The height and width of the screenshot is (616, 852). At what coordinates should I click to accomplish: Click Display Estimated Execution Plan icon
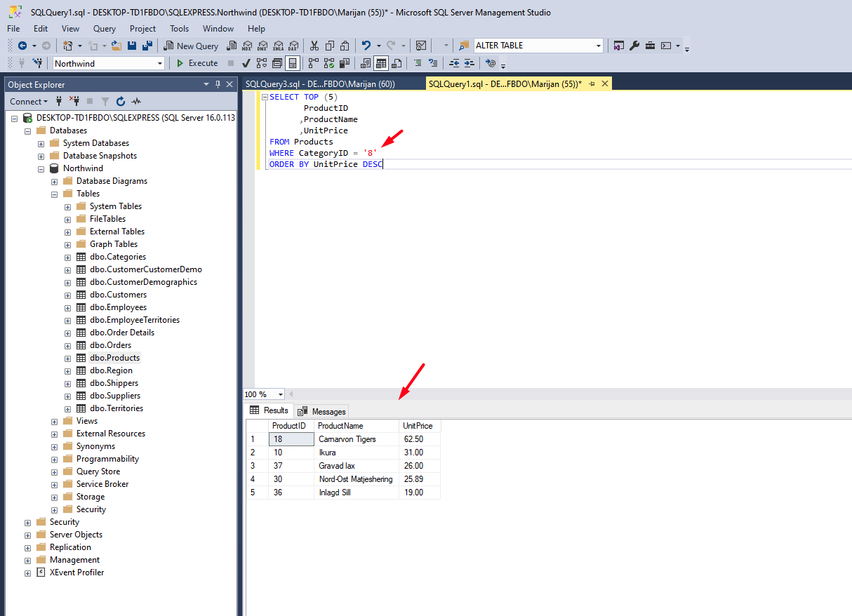(x=261, y=63)
